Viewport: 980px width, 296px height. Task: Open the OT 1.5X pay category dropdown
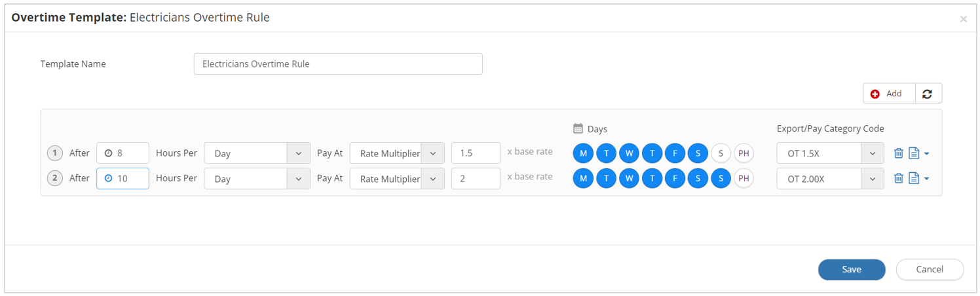pos(830,153)
